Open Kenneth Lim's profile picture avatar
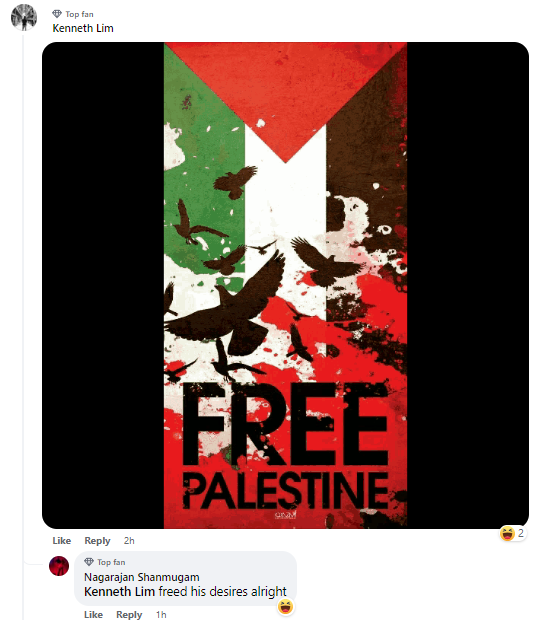This screenshot has width=557, height=620. pyautogui.click(x=24, y=17)
